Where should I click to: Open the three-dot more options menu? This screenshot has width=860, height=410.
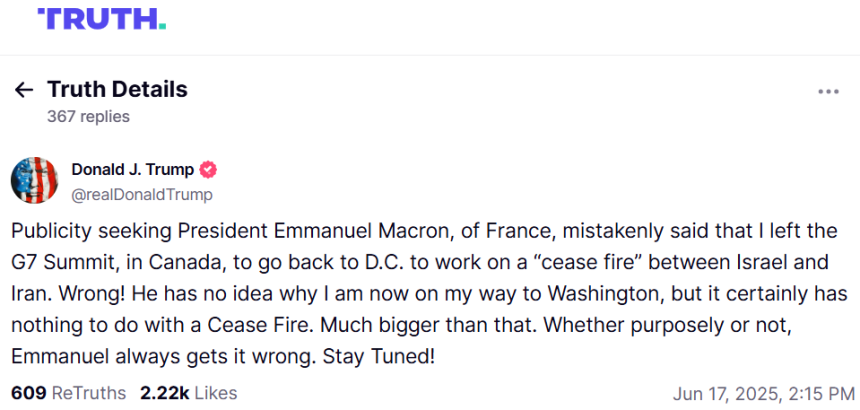pyautogui.click(x=828, y=92)
